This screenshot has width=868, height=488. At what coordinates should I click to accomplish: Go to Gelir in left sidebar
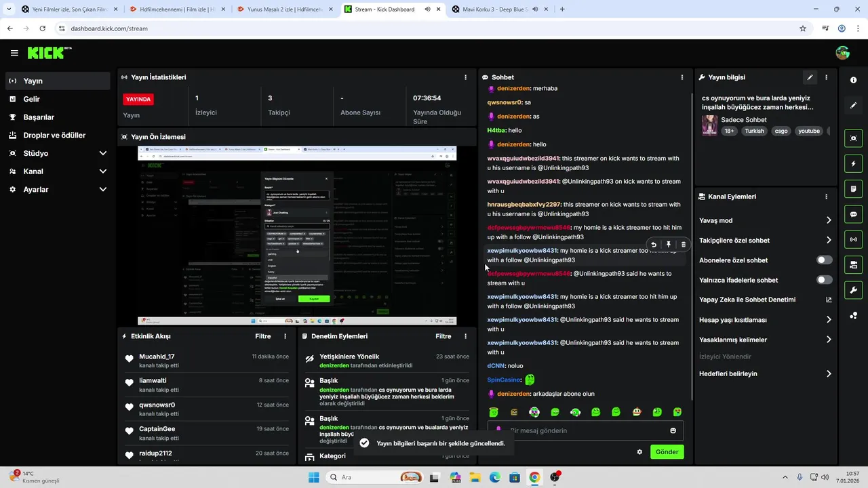tap(58, 99)
